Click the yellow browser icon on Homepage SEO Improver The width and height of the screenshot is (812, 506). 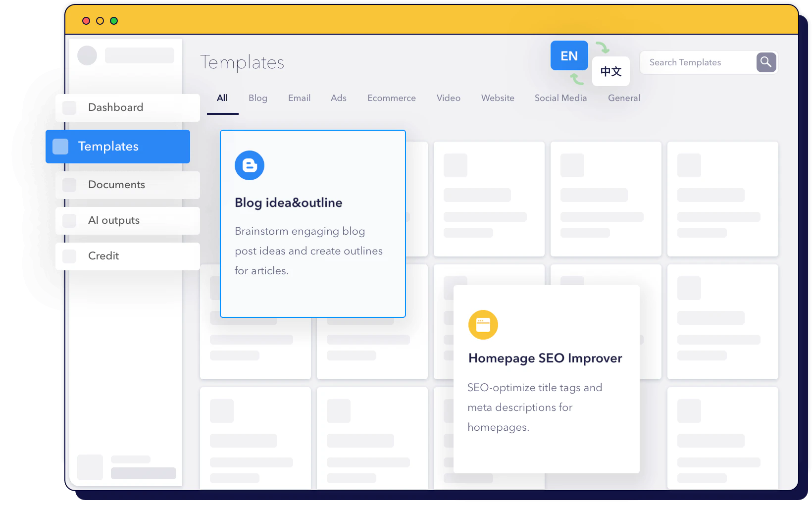[x=483, y=325]
